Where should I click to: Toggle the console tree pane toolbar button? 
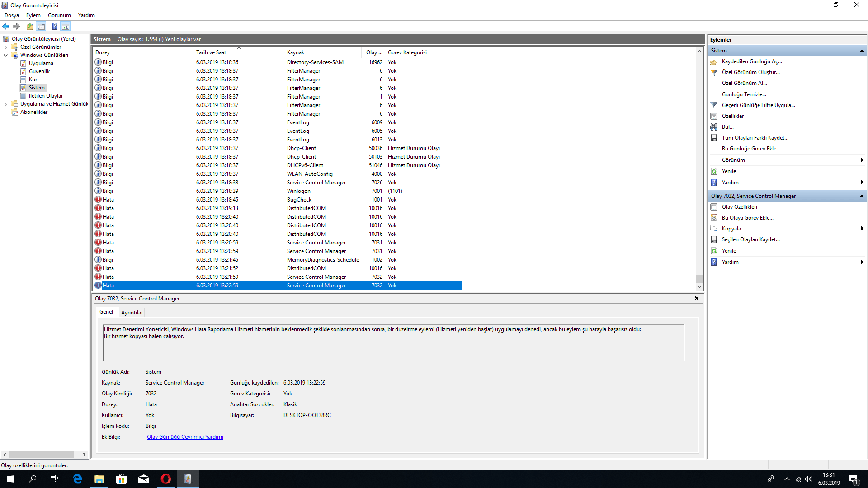click(x=41, y=26)
